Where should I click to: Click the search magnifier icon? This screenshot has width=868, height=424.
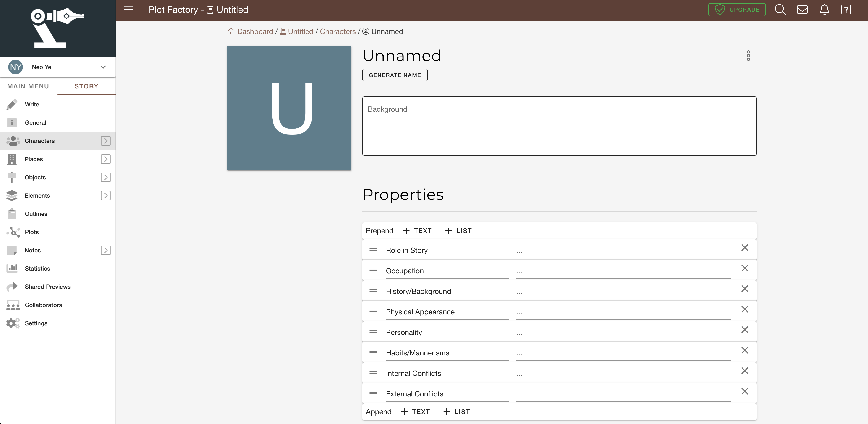tap(780, 10)
